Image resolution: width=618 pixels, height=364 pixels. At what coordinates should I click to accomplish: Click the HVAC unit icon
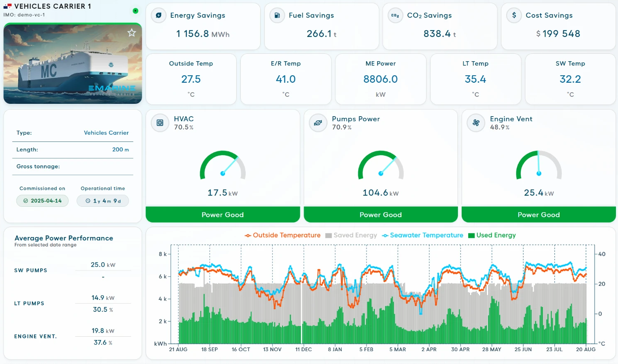coord(160,123)
